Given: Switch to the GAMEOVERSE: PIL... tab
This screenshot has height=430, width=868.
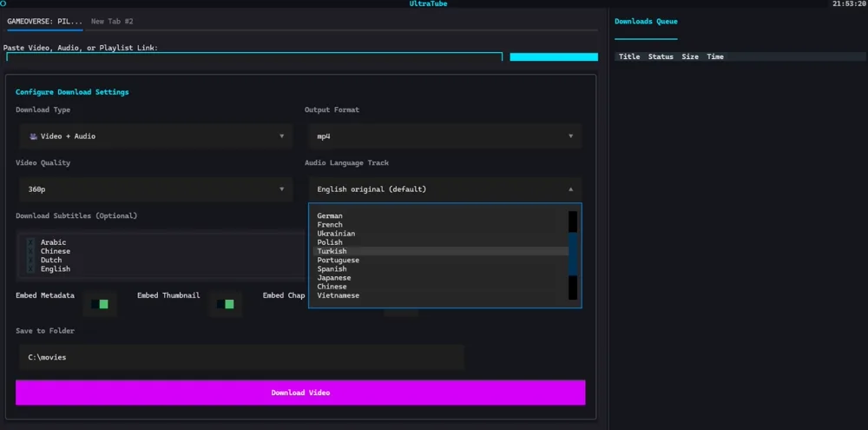Looking at the screenshot, I should tap(45, 22).
